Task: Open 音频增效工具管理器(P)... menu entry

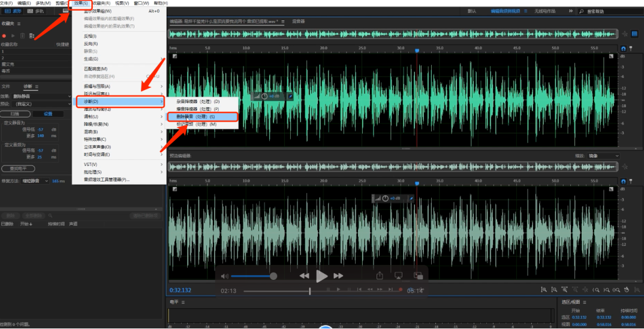Action: click(x=119, y=179)
